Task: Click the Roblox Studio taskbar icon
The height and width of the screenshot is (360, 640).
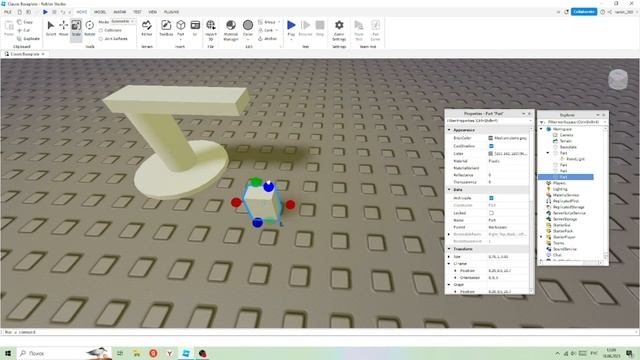Action: click(186, 353)
